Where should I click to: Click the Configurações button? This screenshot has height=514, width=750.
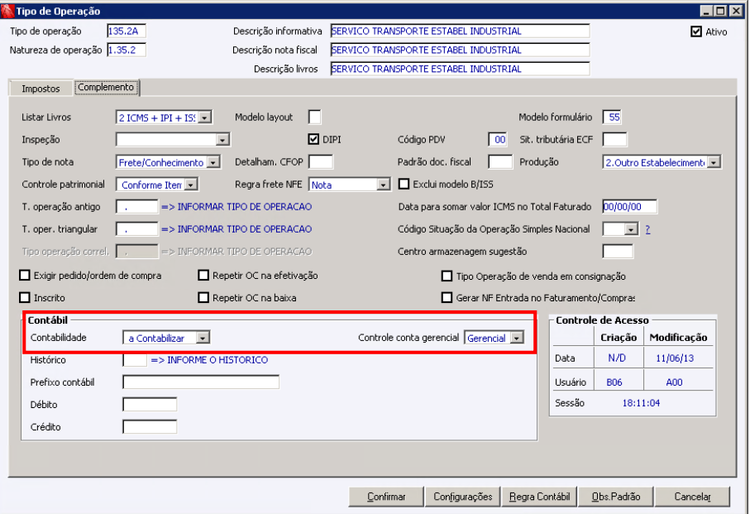(463, 497)
